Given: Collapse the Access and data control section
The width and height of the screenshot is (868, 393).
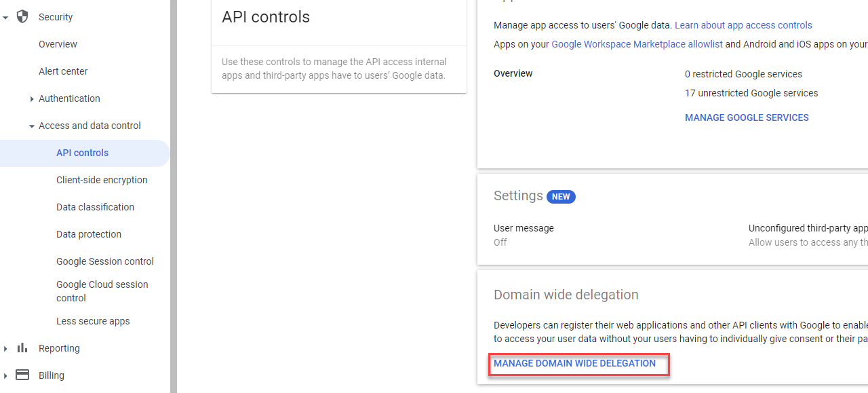Looking at the screenshot, I should pos(32,126).
